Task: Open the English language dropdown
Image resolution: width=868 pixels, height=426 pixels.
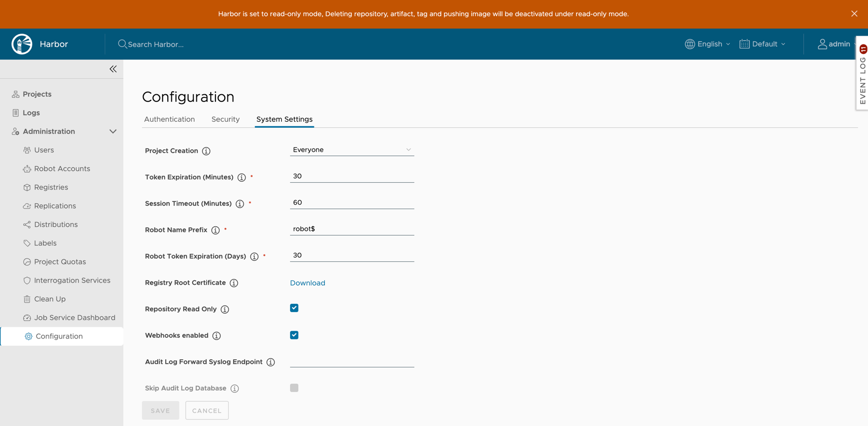Action: 707,44
